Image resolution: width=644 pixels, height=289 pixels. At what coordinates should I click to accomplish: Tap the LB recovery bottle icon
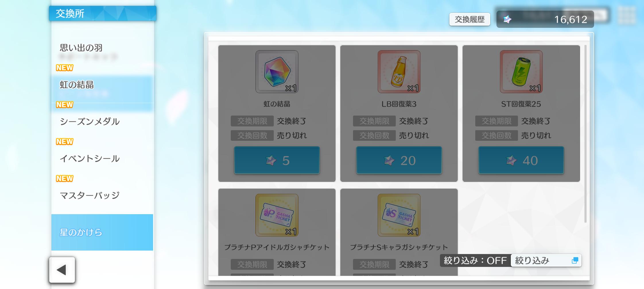tap(399, 72)
